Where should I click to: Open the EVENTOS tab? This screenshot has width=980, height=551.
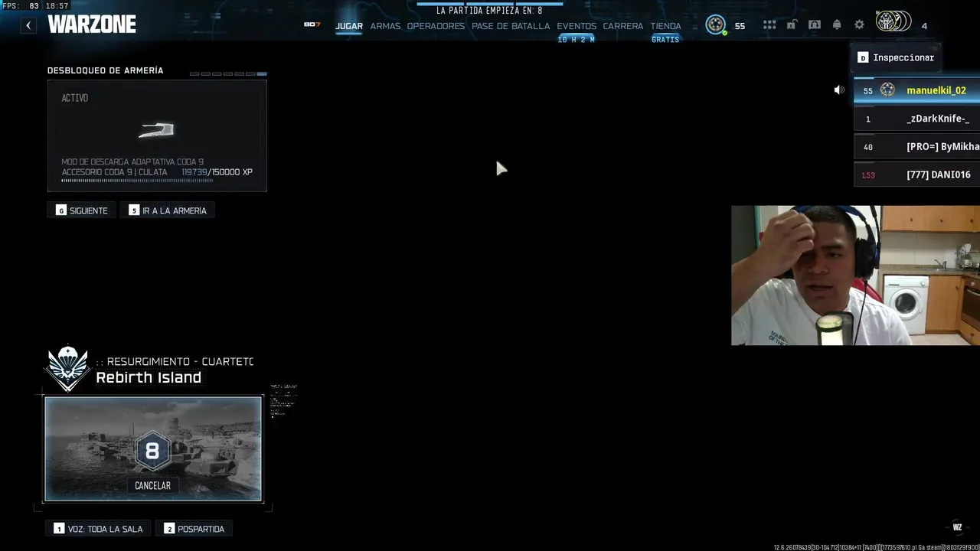577,26
